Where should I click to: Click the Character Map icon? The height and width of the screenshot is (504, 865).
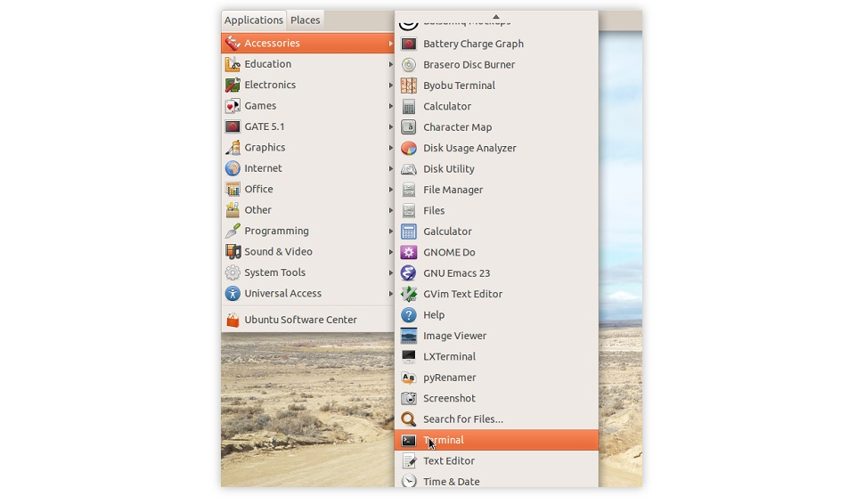[409, 127]
